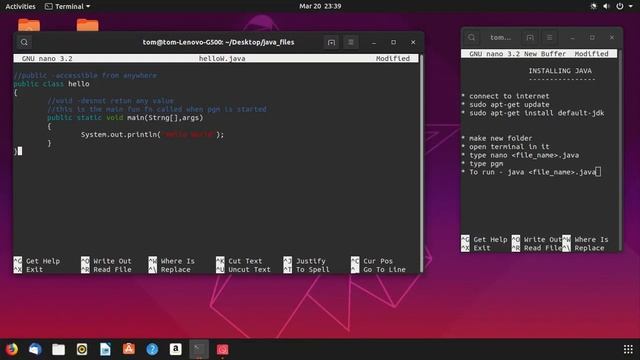The image size is (640, 360).
Task: Click 'To run - java <file_name>.java' line
Action: click(x=529, y=172)
